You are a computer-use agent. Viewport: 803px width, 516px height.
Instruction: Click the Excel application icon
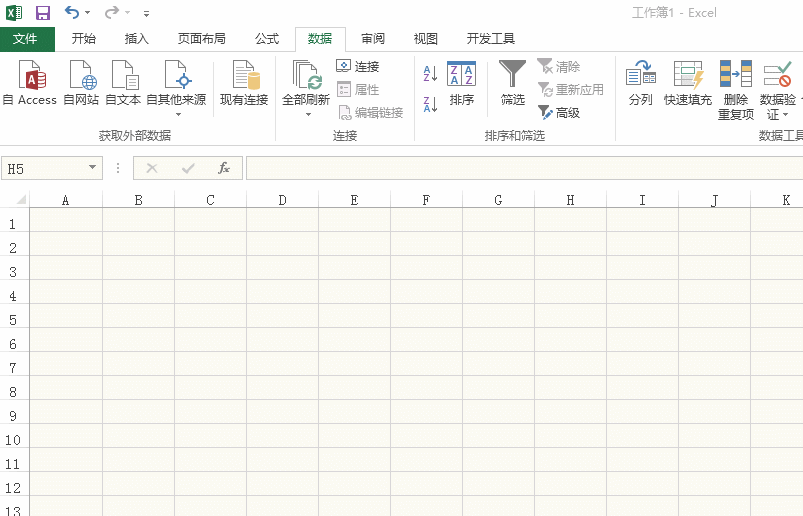tap(14, 13)
